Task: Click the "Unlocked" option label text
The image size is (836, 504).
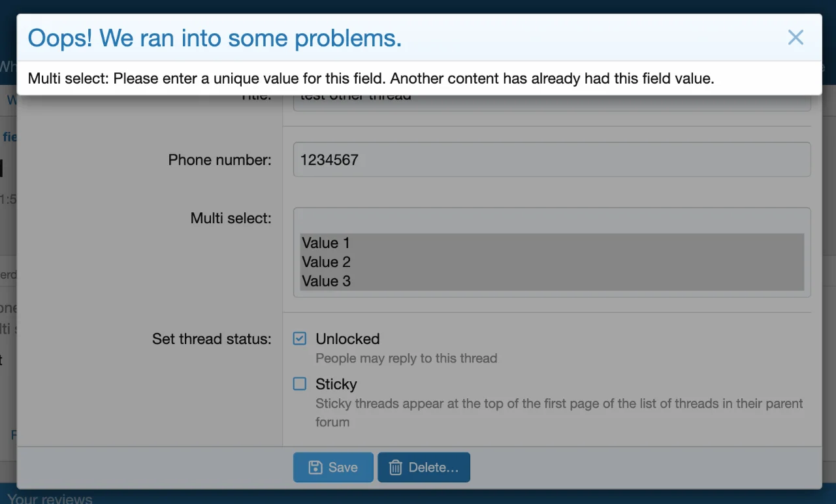Action: pos(347,339)
